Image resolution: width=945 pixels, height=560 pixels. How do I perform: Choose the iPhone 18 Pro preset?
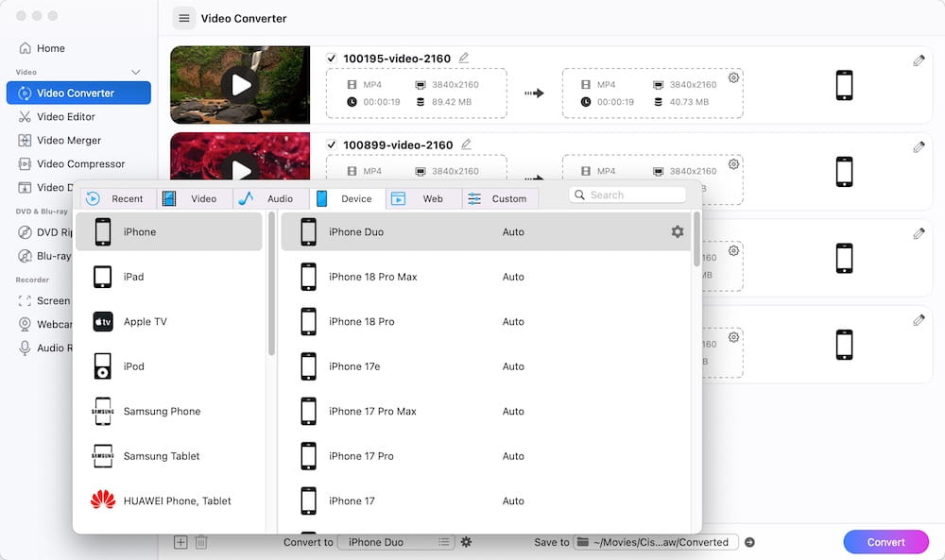486,321
